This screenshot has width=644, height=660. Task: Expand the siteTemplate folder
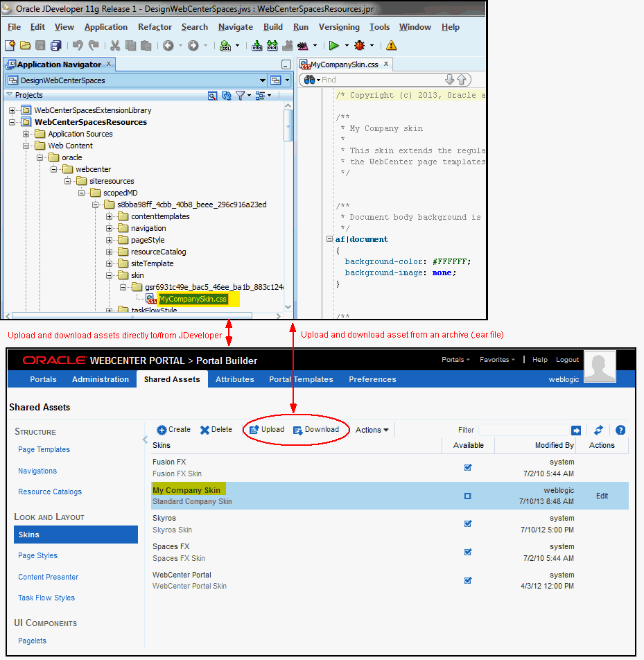pyautogui.click(x=109, y=263)
